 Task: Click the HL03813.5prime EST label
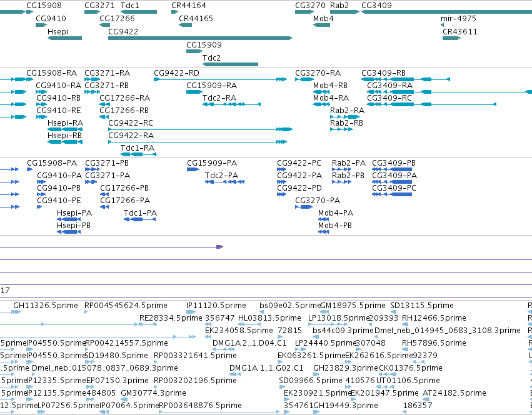(x=269, y=318)
